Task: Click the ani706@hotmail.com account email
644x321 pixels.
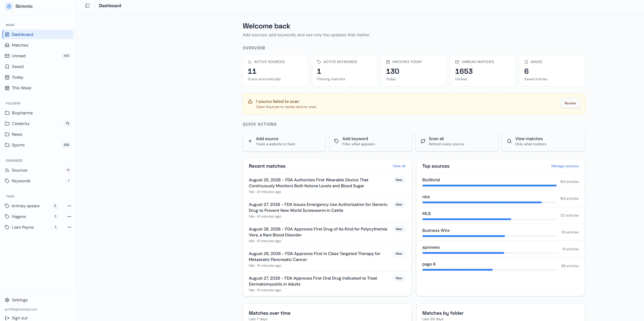Action: coord(21,310)
